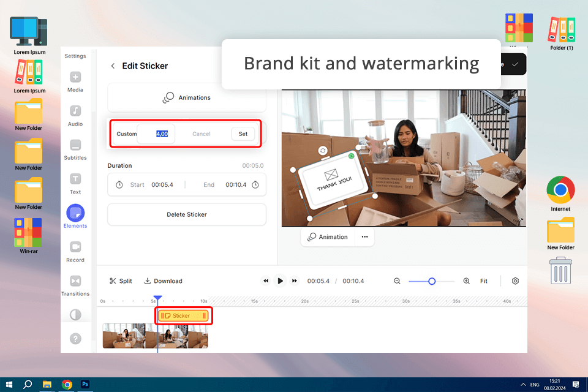Click the Start time clock icon
This screenshot has width=588, height=392.
119,184
